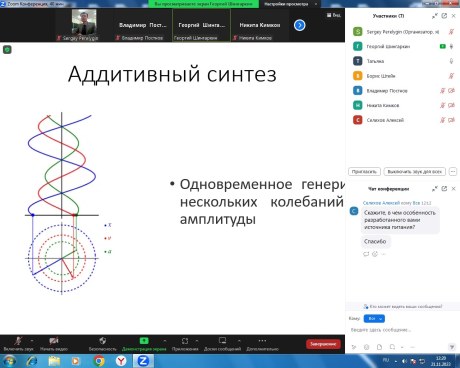Open the Whiteboards icon

222,340
